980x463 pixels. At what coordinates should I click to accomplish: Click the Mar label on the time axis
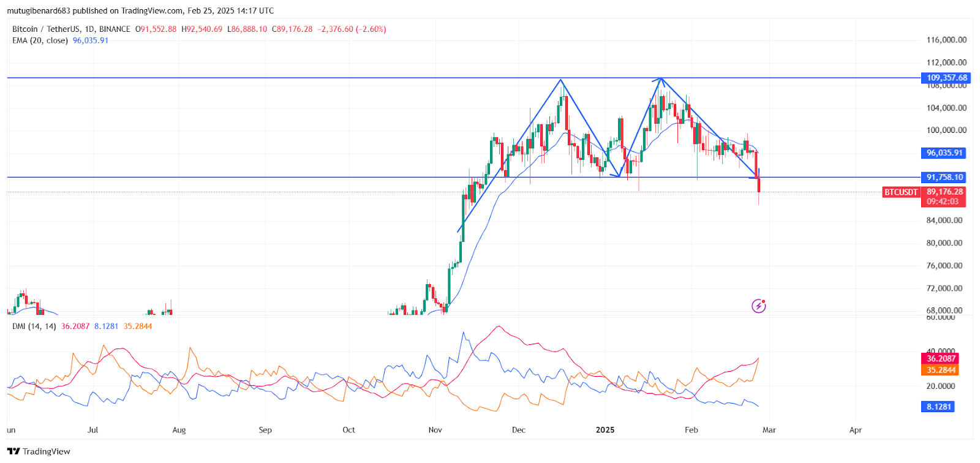pyautogui.click(x=769, y=430)
